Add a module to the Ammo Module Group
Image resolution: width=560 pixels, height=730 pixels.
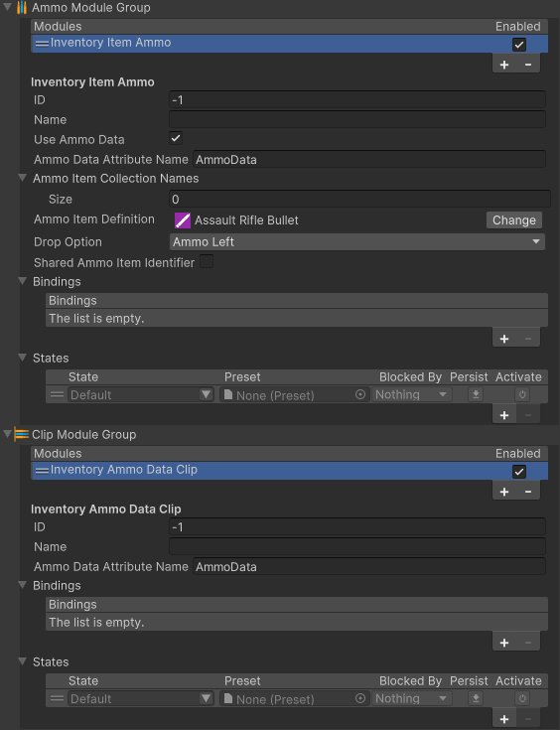[x=504, y=65]
